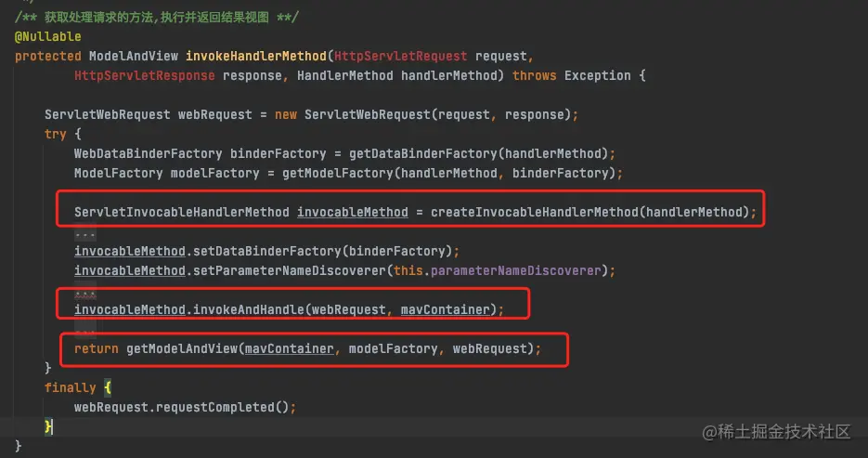Place cursor on invokeHandlerMethod method name
This screenshot has height=458, width=868.
(x=256, y=56)
